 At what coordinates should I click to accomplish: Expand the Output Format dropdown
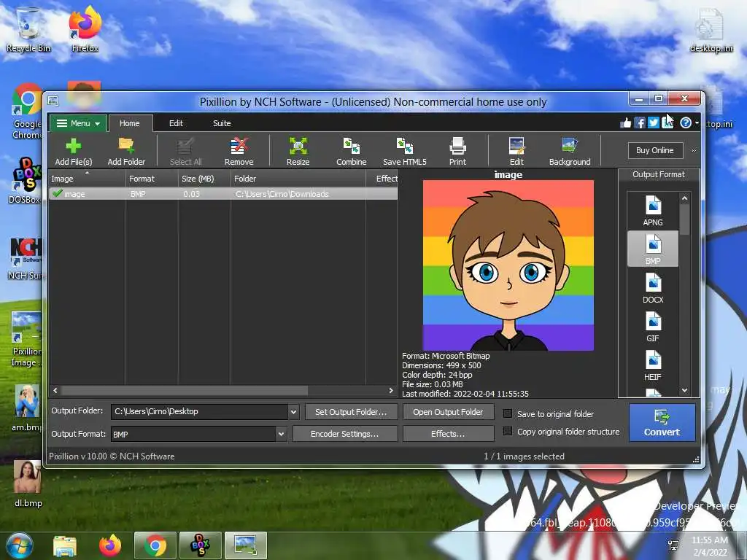tap(281, 434)
